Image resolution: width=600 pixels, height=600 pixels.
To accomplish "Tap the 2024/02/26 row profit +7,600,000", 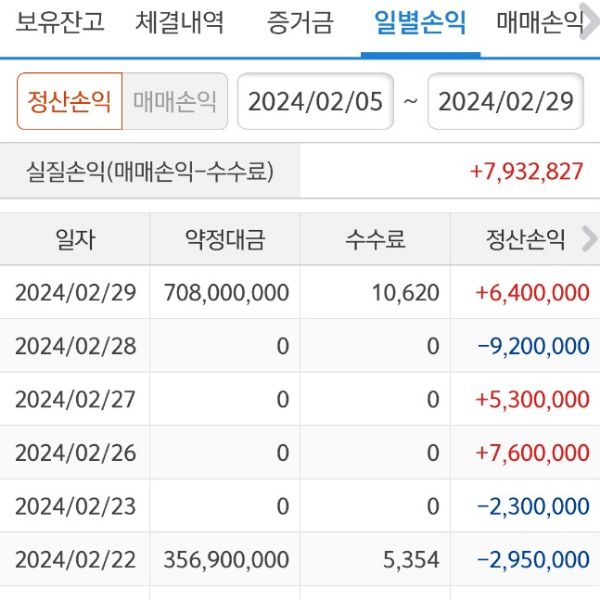I will click(x=532, y=453).
